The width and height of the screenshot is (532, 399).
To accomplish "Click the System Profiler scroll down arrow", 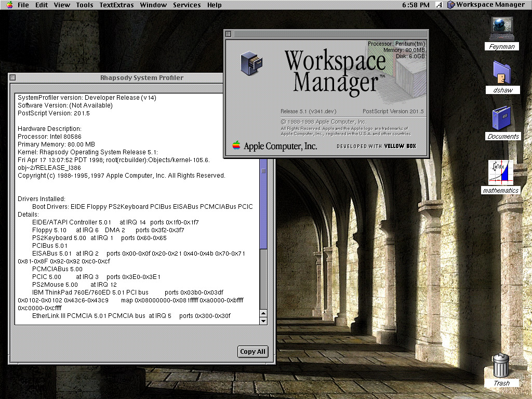I will point(263,321).
